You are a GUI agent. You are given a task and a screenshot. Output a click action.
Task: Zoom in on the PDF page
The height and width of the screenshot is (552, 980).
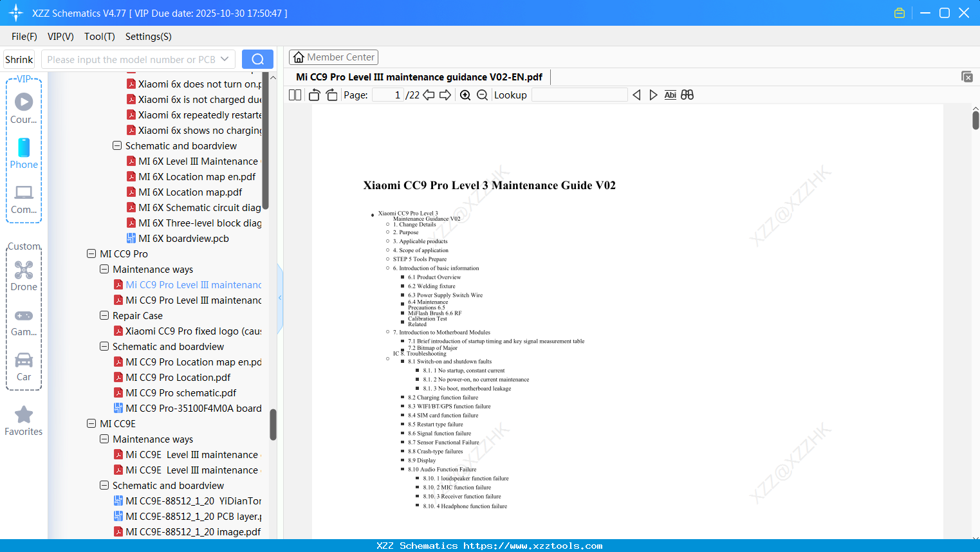pos(465,95)
